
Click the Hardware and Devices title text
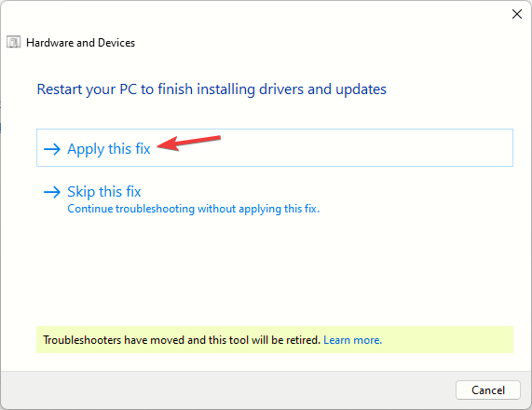[80, 43]
